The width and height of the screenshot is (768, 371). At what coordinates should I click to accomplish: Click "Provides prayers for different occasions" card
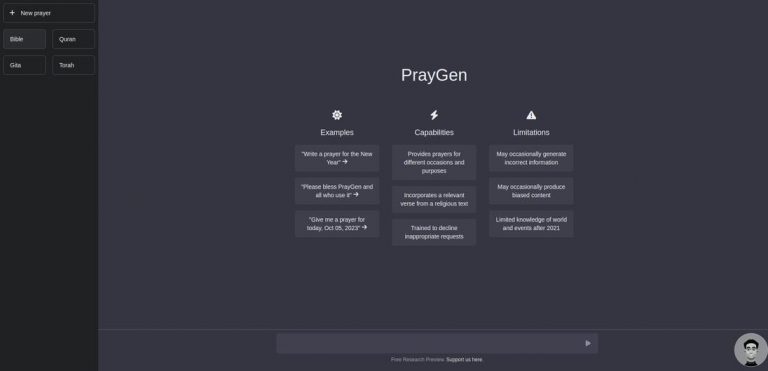point(434,162)
